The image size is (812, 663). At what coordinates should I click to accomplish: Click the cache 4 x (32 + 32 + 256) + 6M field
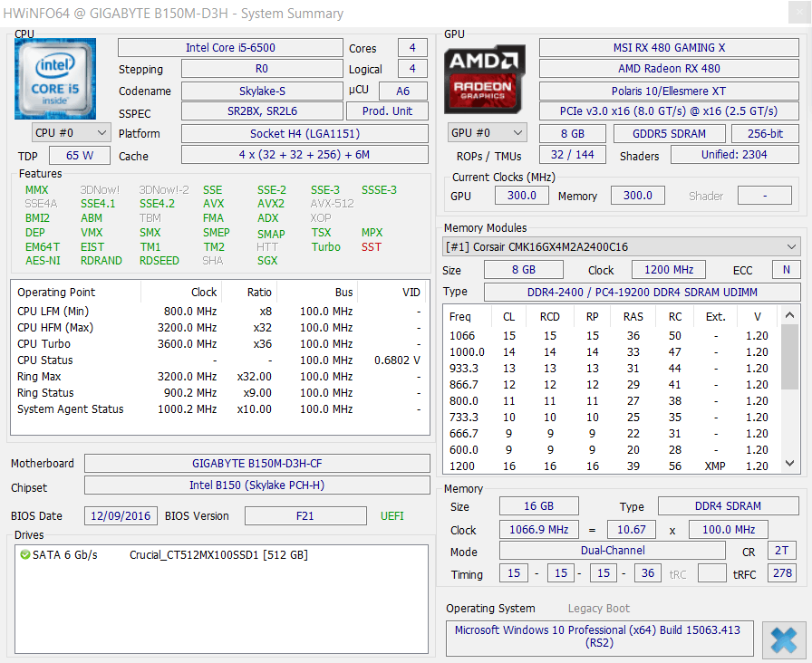[304, 155]
